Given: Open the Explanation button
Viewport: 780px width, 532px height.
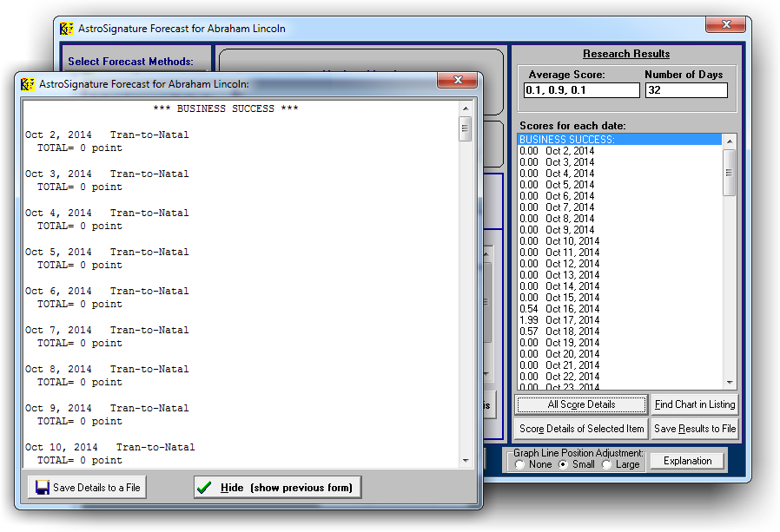Looking at the screenshot, I should click(x=687, y=461).
